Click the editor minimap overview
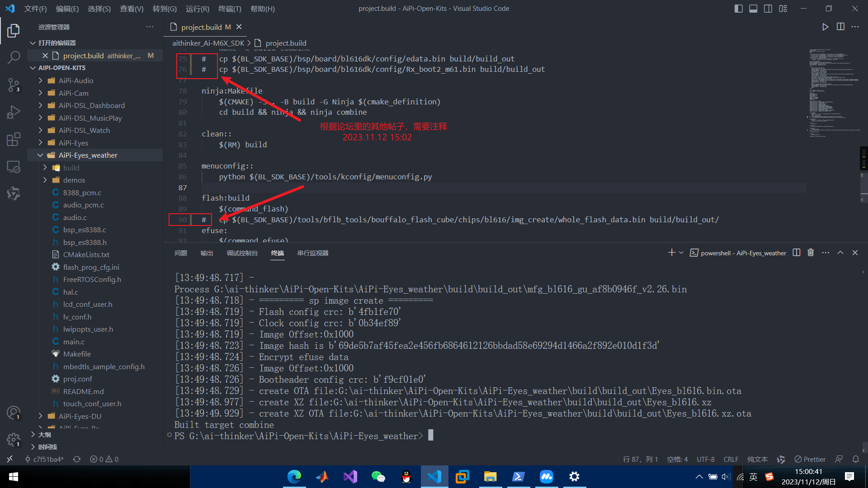Image resolution: width=868 pixels, height=488 pixels. click(x=834, y=93)
